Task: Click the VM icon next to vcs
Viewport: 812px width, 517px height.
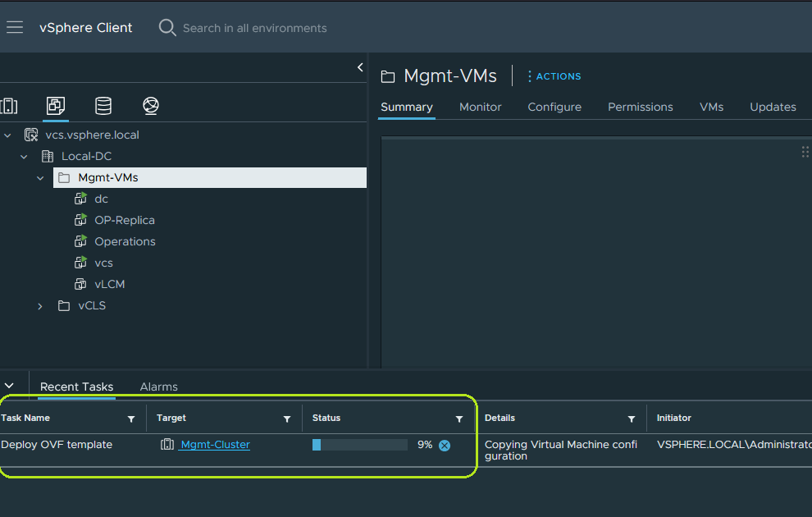Action: tap(80, 263)
